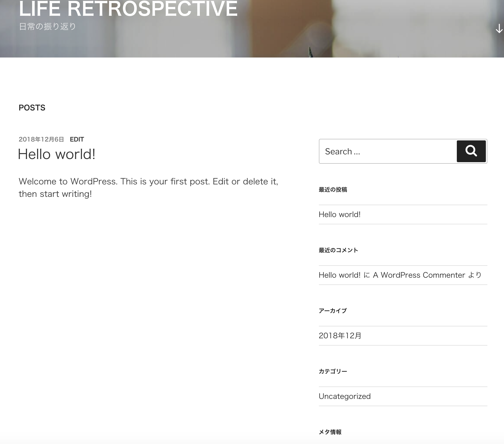Click the magnifier search submit button
504x444 pixels.
click(471, 151)
